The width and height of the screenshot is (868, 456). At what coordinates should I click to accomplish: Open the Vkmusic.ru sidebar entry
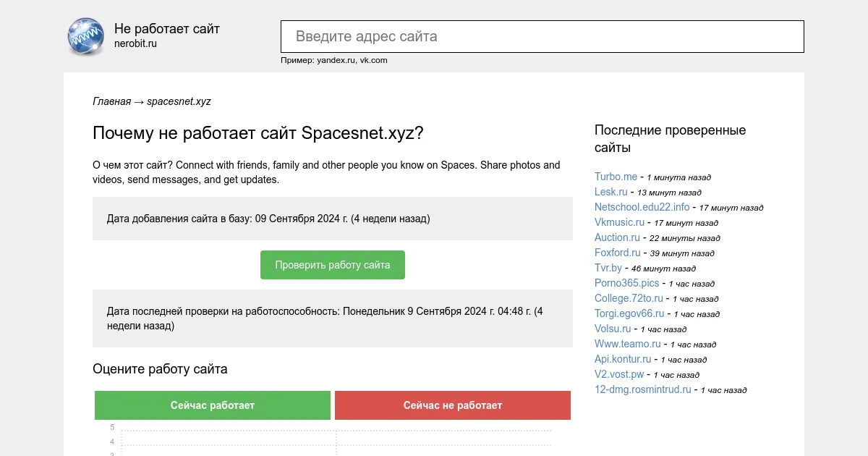pos(618,222)
